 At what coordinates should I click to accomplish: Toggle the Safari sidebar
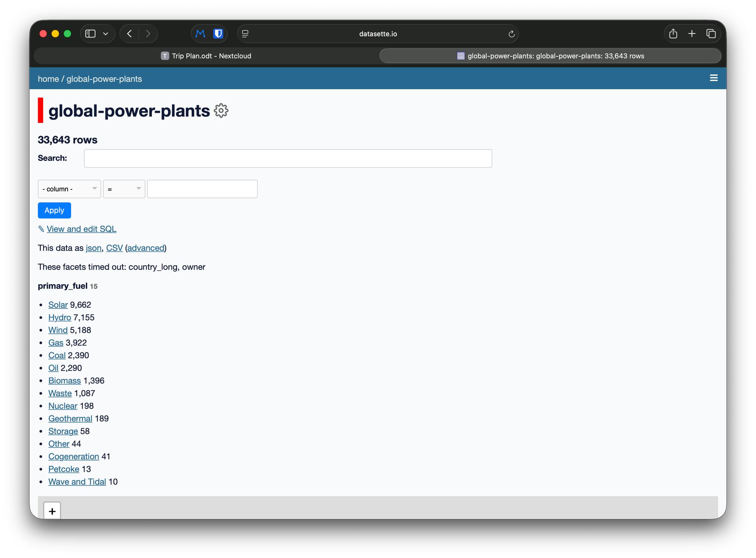click(x=90, y=34)
